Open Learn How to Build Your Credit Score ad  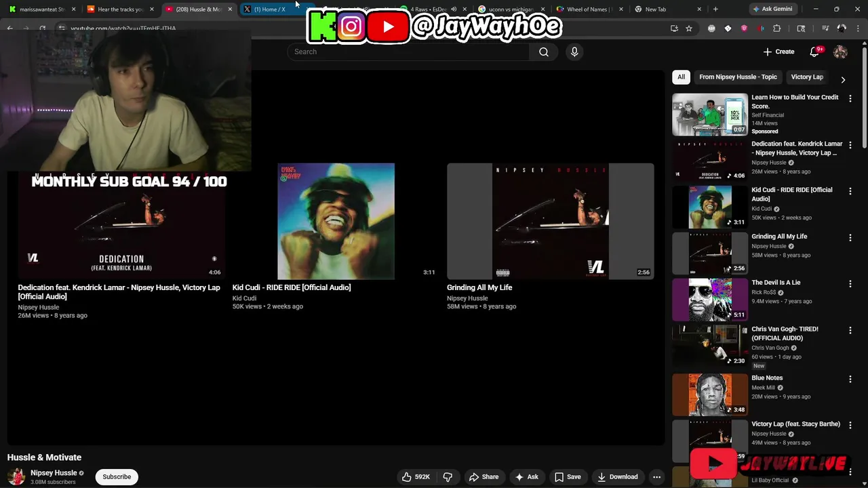795,102
